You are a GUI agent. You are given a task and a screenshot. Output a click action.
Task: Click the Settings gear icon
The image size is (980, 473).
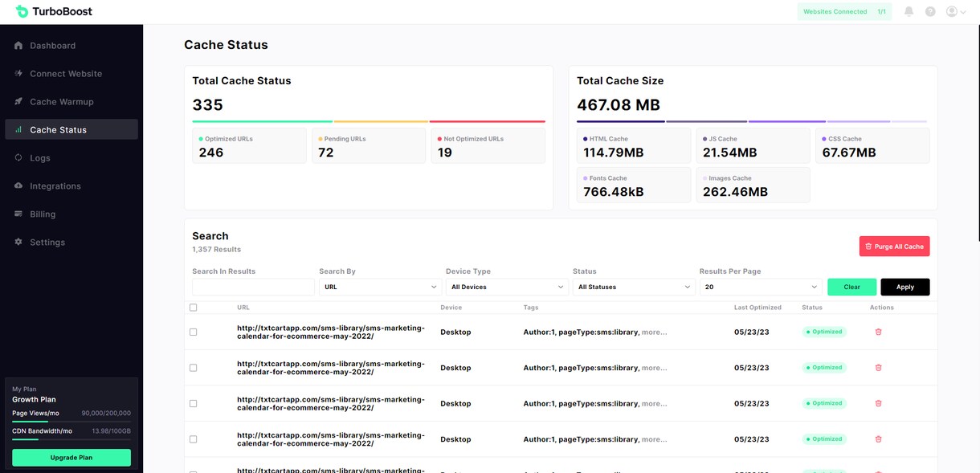coord(18,243)
